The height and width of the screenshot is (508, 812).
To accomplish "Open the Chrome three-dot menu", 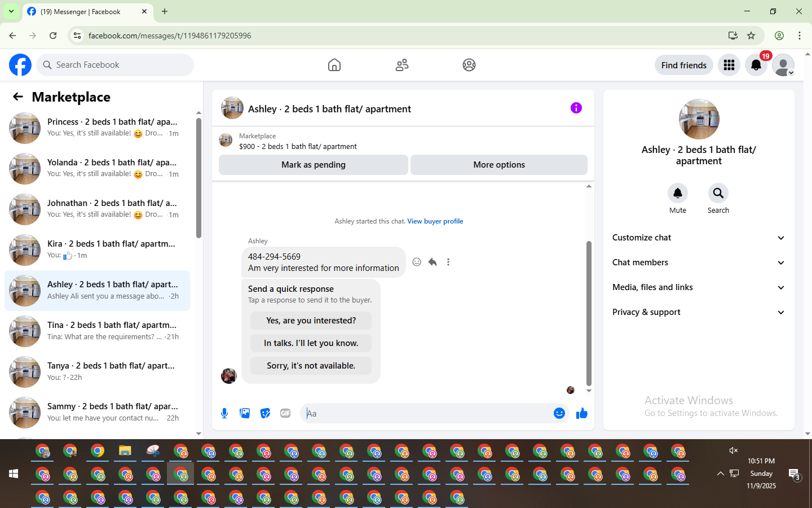I will (800, 36).
